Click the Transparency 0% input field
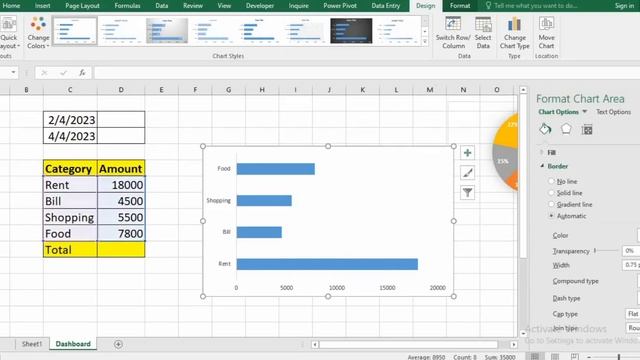This screenshot has width=640, height=360. point(631,251)
